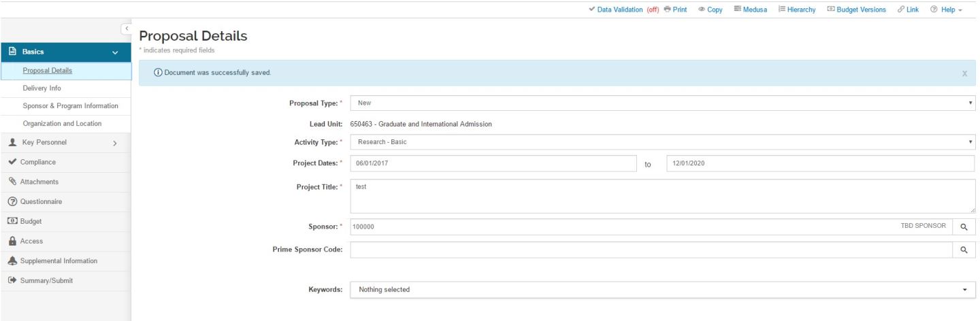Open the Proposal Type dropdown
The image size is (980, 321).
point(662,102)
